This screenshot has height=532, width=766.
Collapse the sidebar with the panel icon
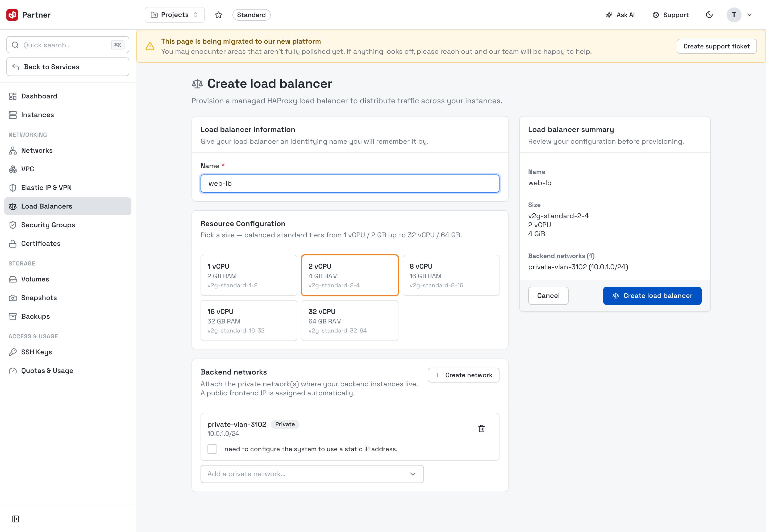click(16, 519)
